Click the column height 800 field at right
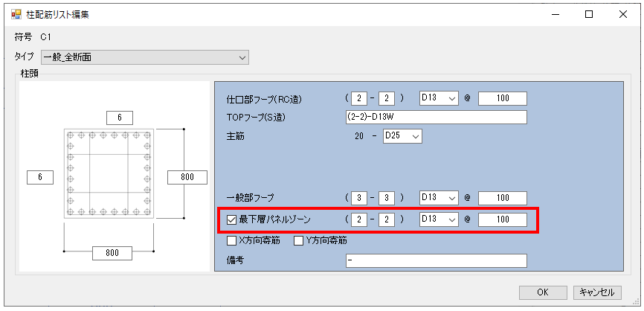 [x=187, y=178]
